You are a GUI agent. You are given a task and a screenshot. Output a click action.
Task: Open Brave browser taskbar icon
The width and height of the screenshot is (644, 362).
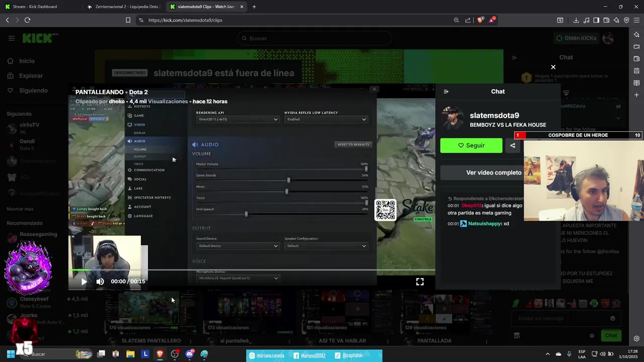(x=160, y=354)
